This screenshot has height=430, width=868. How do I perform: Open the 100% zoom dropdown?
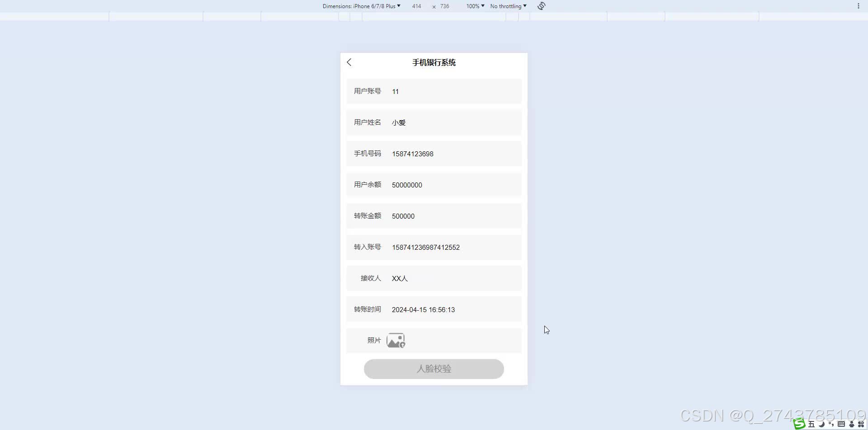tap(475, 6)
